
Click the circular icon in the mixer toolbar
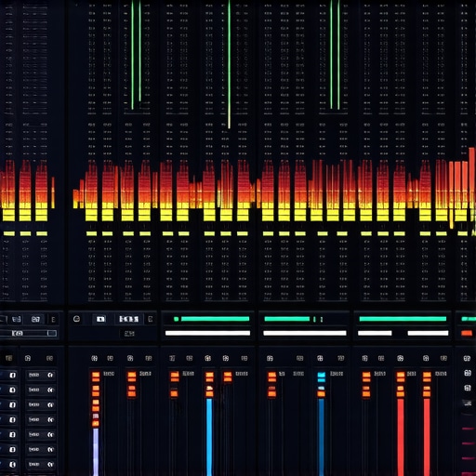76,319
